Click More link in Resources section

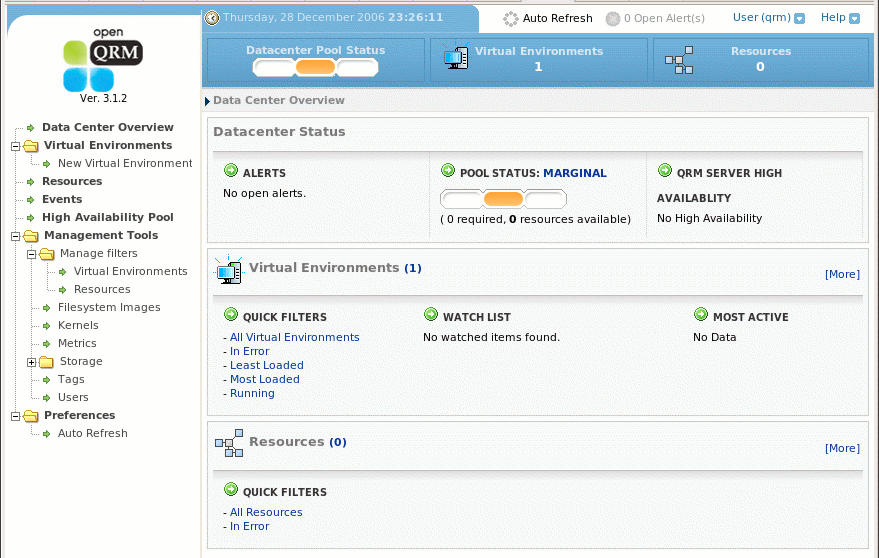click(x=841, y=448)
